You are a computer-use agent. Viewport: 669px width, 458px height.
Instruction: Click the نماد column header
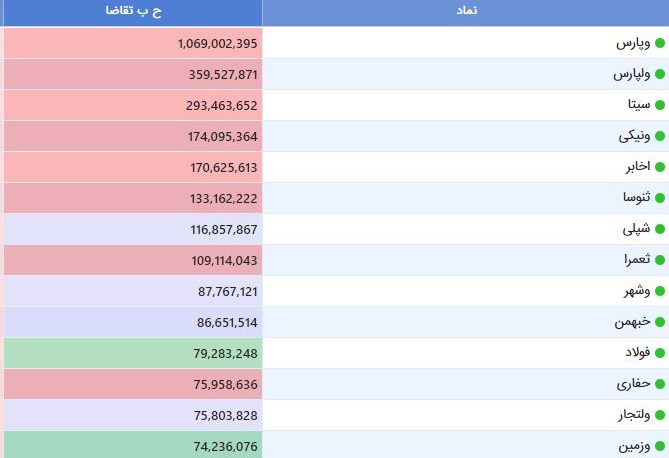tap(466, 11)
